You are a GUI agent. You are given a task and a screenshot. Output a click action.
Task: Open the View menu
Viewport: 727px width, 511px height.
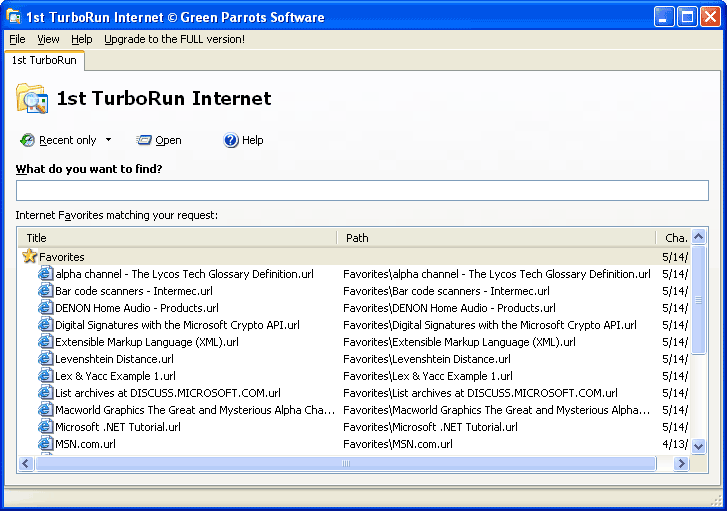48,39
